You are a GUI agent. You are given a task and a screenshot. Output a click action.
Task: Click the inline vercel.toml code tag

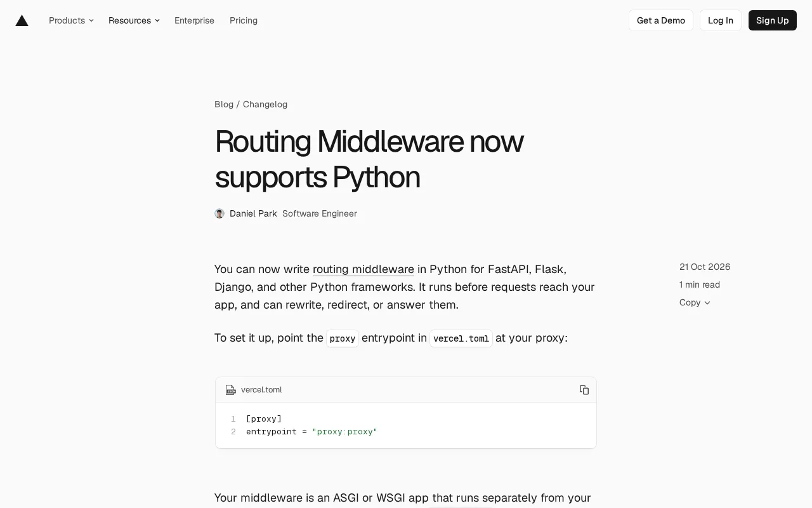(461, 338)
